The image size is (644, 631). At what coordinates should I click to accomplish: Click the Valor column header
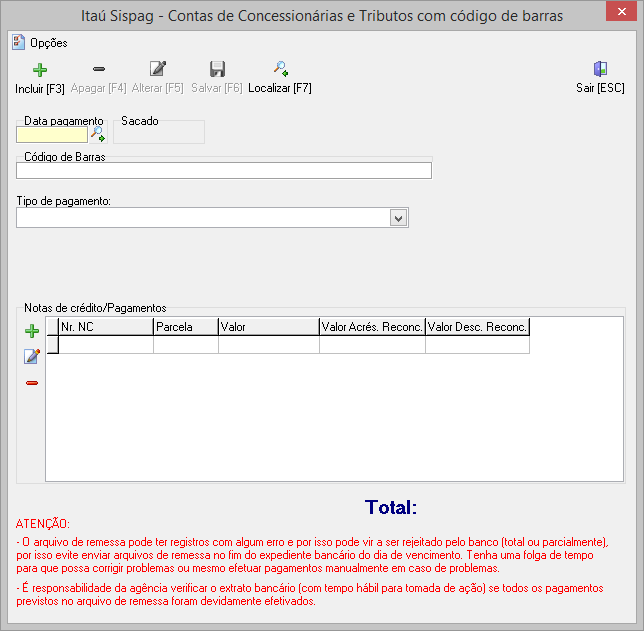pyautogui.click(x=269, y=327)
